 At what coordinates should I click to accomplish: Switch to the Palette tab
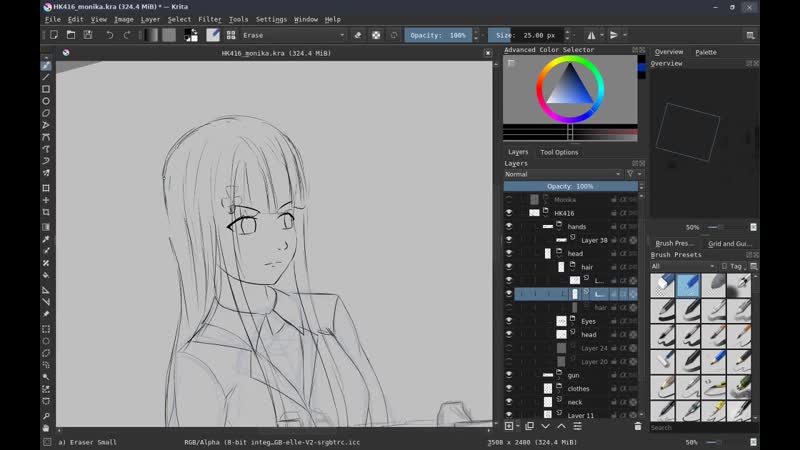[x=706, y=52]
